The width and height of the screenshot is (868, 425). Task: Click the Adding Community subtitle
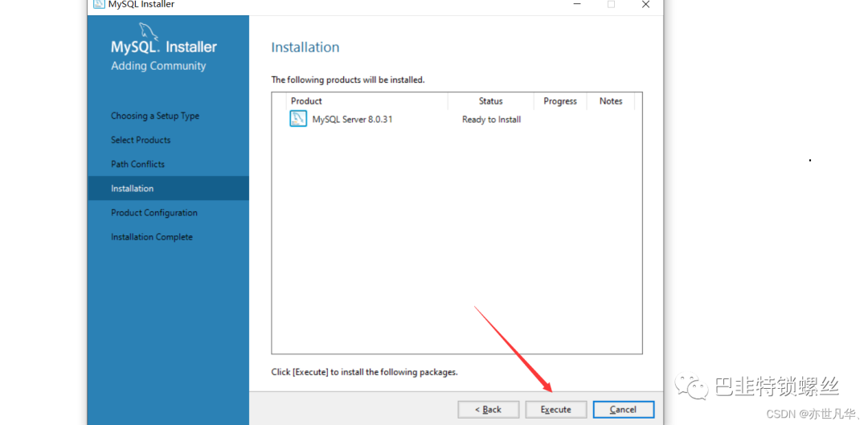point(158,66)
